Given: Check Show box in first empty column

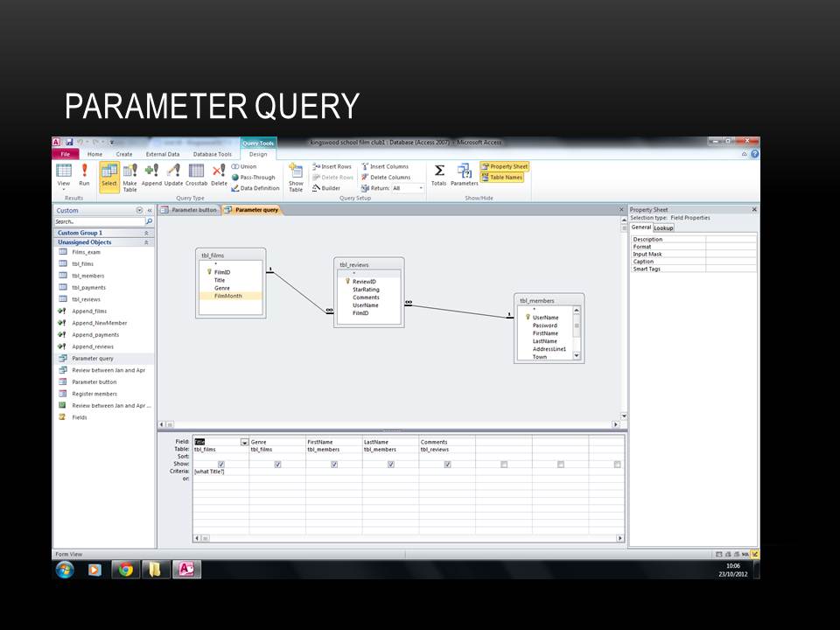Looking at the screenshot, I should coord(504,465).
